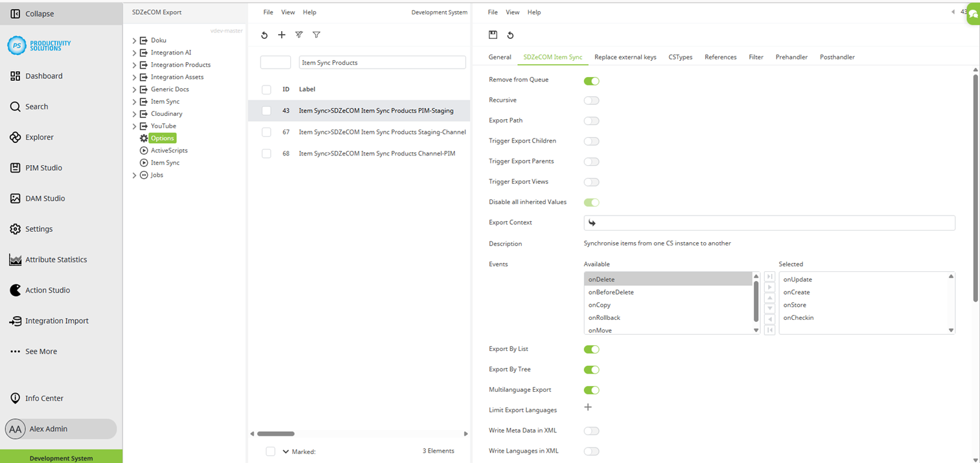Expand the Integration AI tree node

[x=135, y=52]
